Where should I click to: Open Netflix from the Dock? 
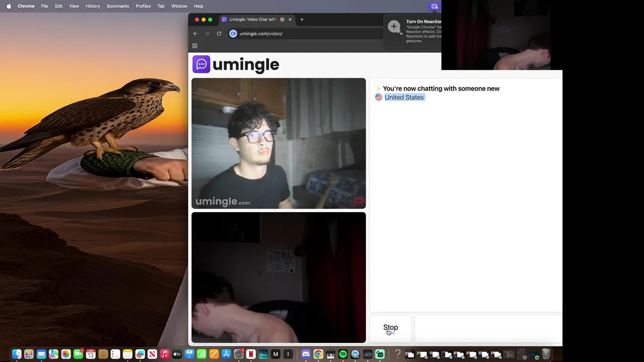point(251,354)
